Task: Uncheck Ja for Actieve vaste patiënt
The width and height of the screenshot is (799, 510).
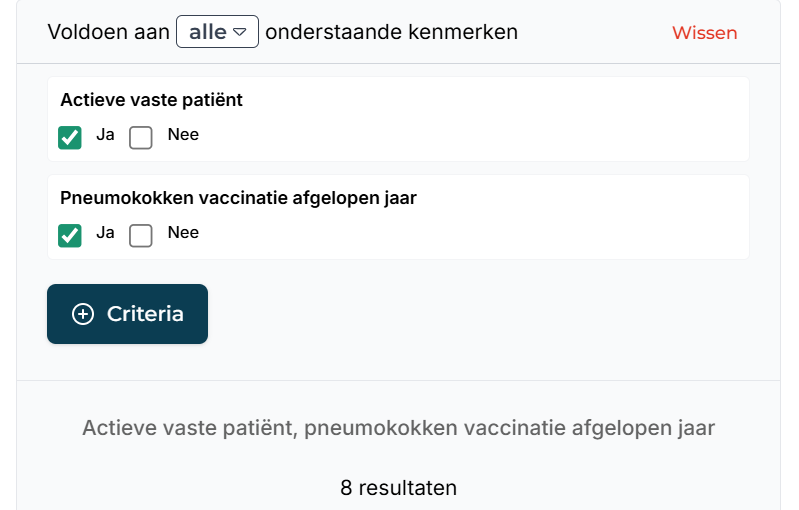Action: point(70,138)
